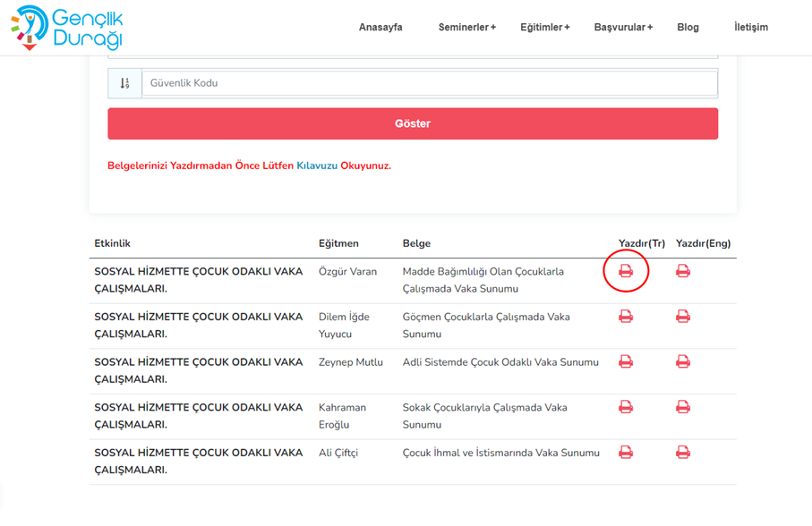Select the instructor name Zeynep Mutlu
This screenshot has height=526, width=812.
tap(351, 362)
